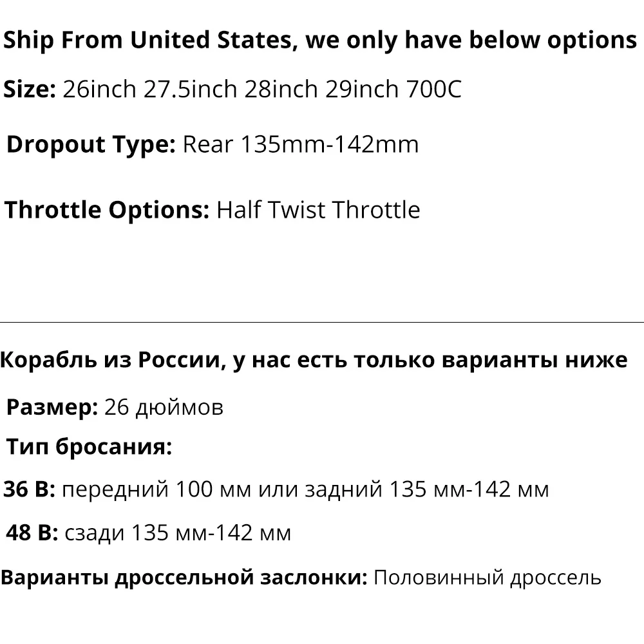Click the '48 В:' label
Screen dimensions: 644x644
click(32, 533)
